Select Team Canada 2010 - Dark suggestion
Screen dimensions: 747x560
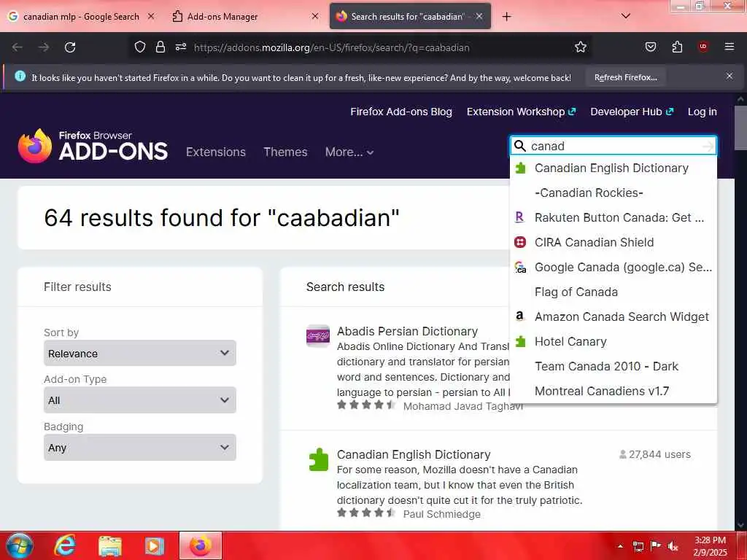pyautogui.click(x=614, y=366)
